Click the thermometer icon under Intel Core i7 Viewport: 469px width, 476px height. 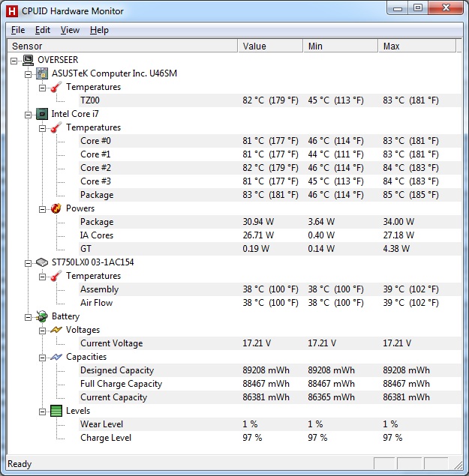click(x=56, y=127)
